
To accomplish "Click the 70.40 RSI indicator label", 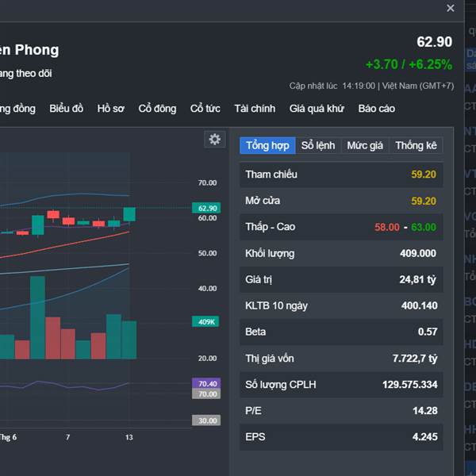I will 206,383.
